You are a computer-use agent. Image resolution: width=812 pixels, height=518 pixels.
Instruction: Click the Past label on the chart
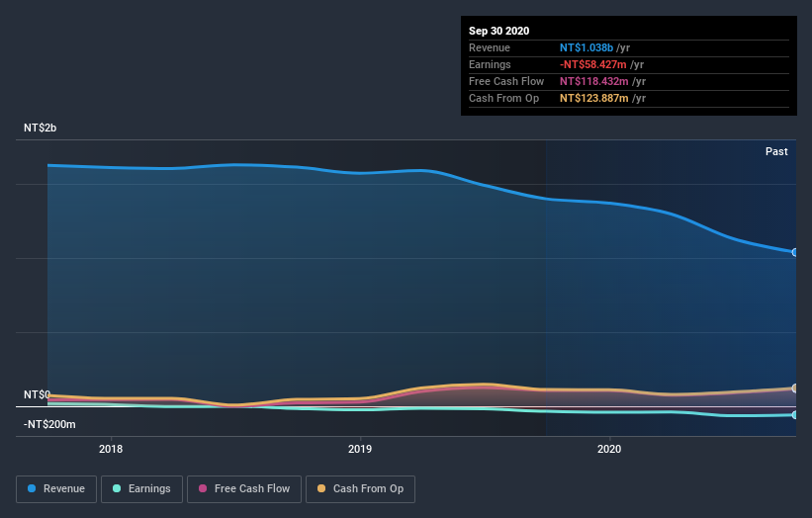coord(776,151)
